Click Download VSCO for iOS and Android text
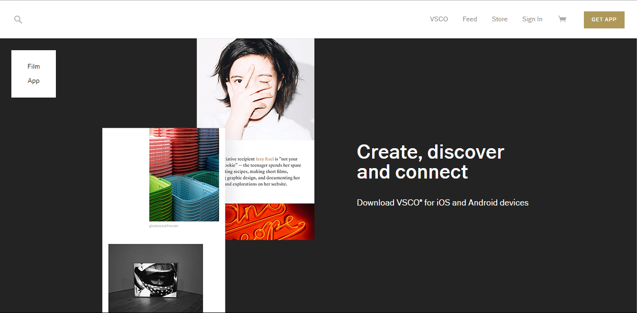Image resolution: width=644 pixels, height=313 pixels. click(x=443, y=203)
